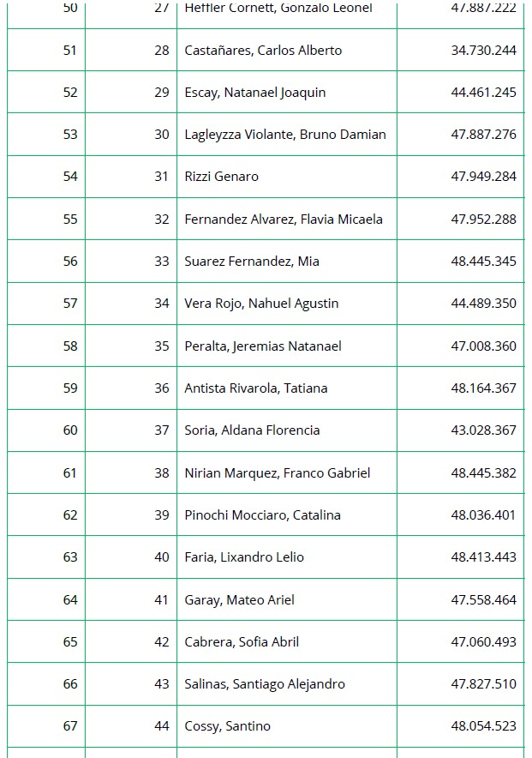Select the Suarez Fernandez, Mia row name

click(x=252, y=262)
